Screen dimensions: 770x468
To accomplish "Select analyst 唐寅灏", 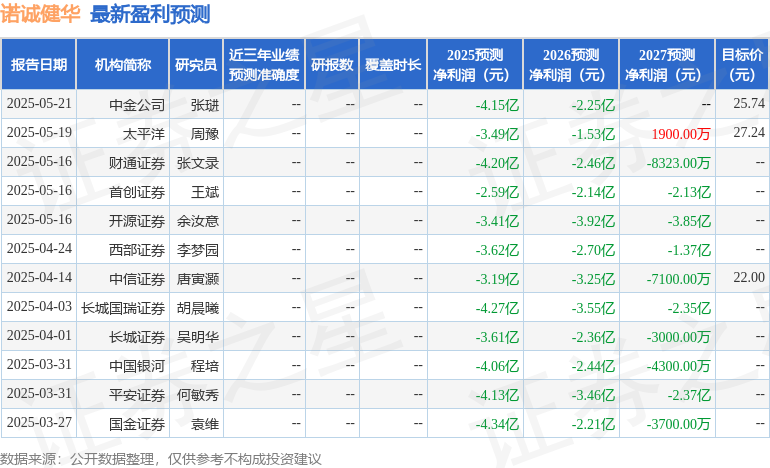I will tap(198, 278).
